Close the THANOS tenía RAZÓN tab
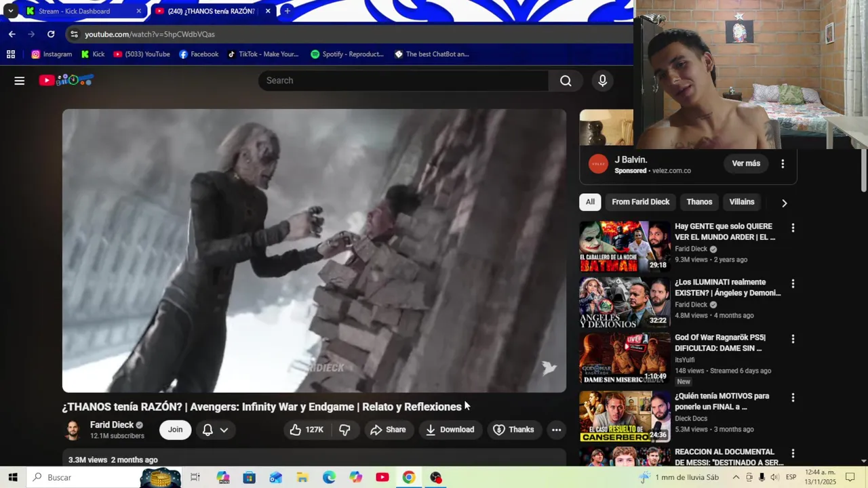Image resolution: width=868 pixels, height=488 pixels. click(268, 11)
